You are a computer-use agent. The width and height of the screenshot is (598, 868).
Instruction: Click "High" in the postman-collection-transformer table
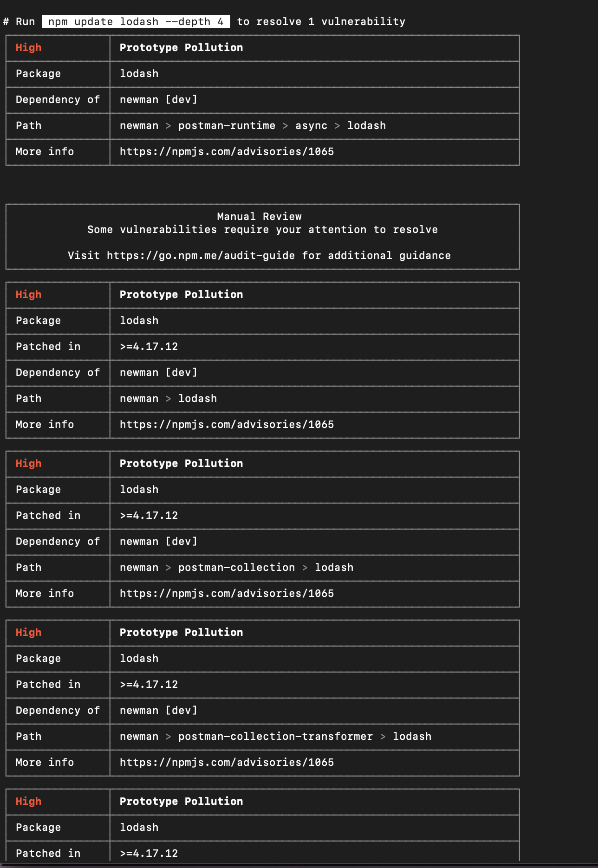(x=28, y=633)
